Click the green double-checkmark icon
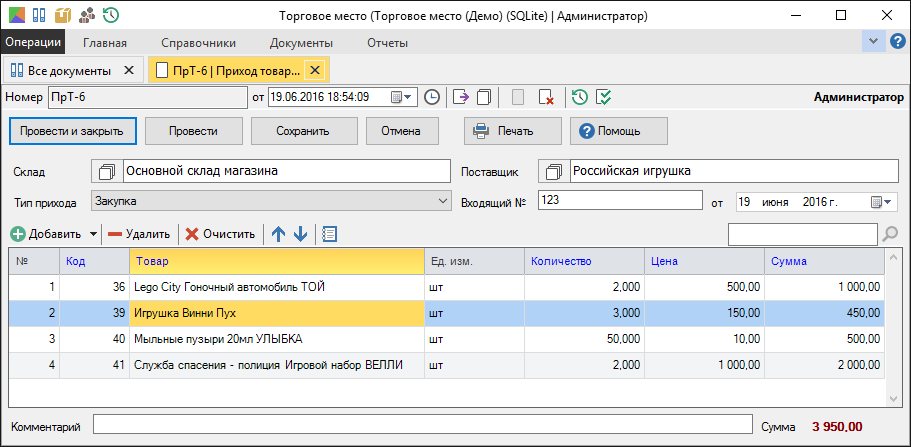The width and height of the screenshot is (911, 447). (604, 97)
